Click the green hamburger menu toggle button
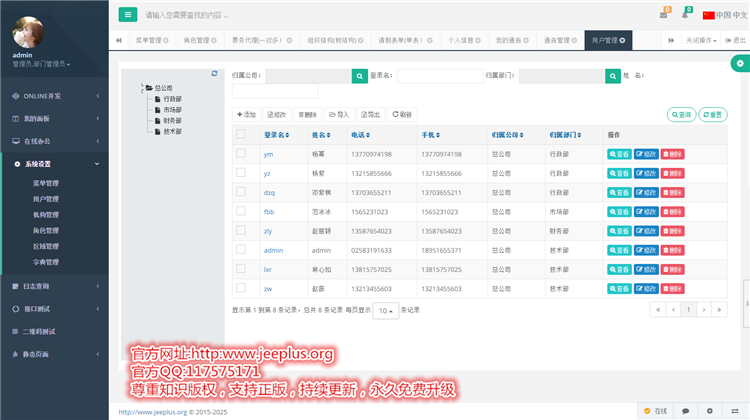 128,14
